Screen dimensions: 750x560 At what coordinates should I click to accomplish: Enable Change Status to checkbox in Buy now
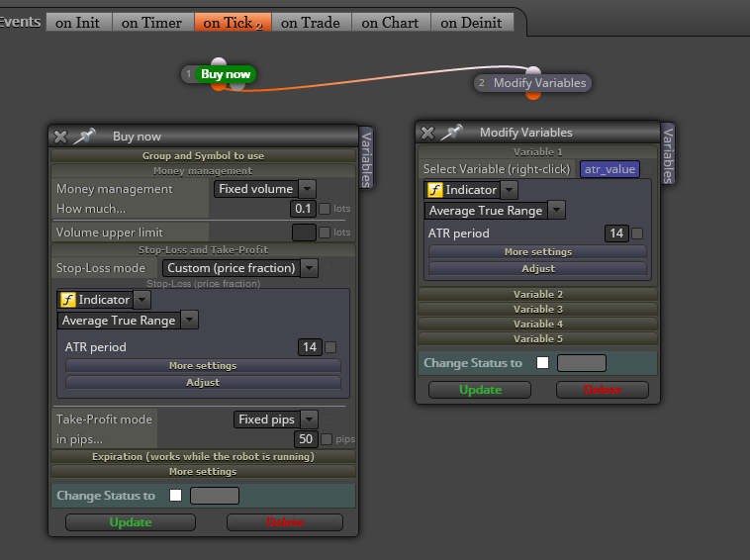pos(175,496)
